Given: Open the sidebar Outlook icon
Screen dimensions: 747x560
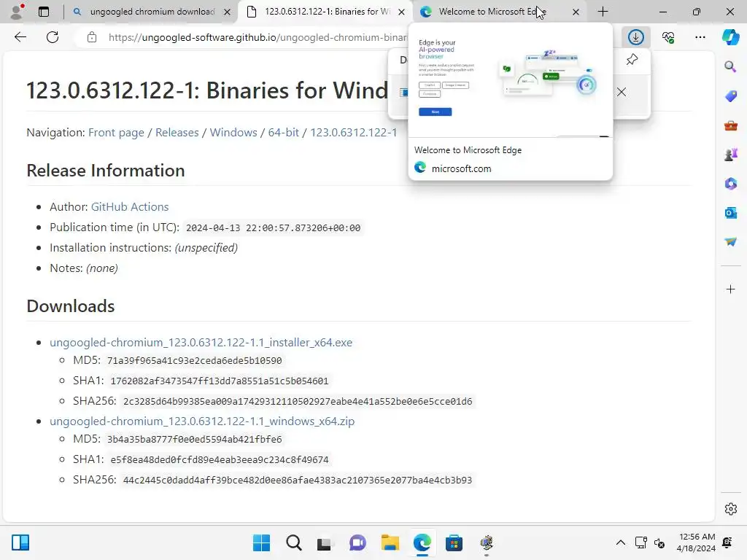Looking at the screenshot, I should 730,213.
